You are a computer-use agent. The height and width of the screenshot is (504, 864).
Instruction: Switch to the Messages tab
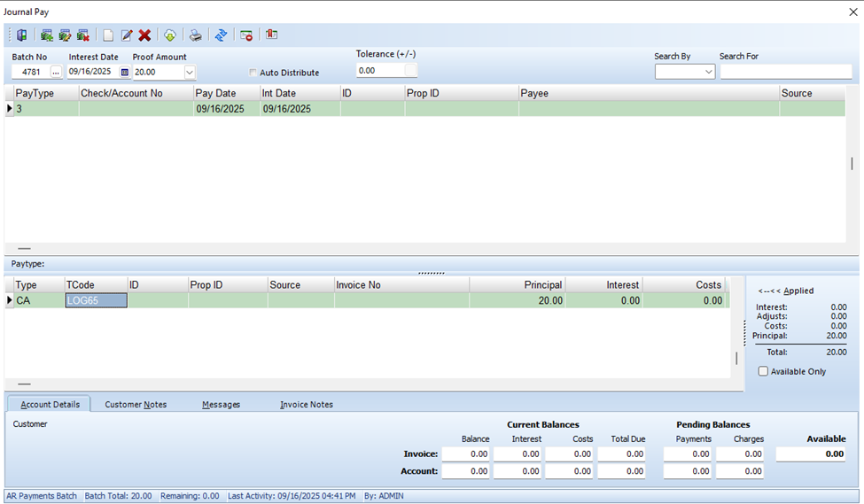[x=221, y=404]
